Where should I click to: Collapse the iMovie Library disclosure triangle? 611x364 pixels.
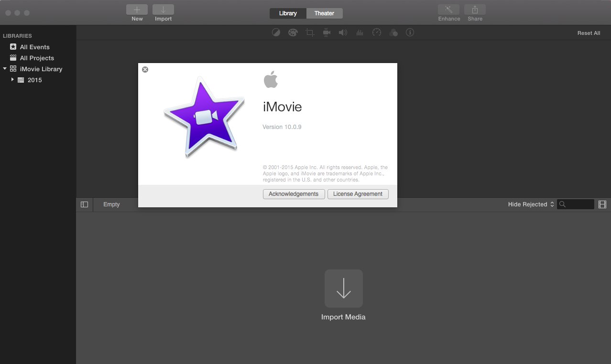pyautogui.click(x=5, y=69)
